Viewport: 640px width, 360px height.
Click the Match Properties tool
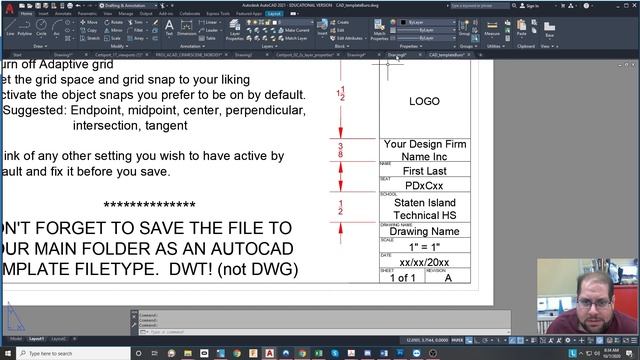[x=379, y=30]
